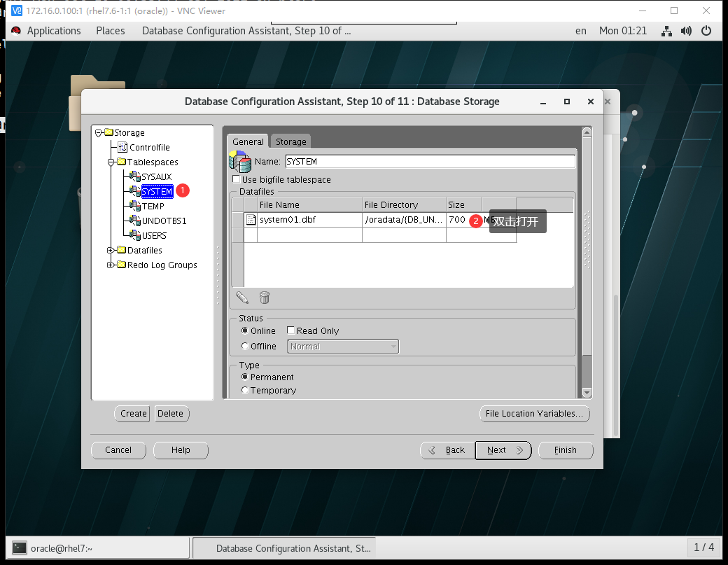This screenshot has width=728, height=565.
Task: Select the Offline status radio button
Action: (245, 346)
